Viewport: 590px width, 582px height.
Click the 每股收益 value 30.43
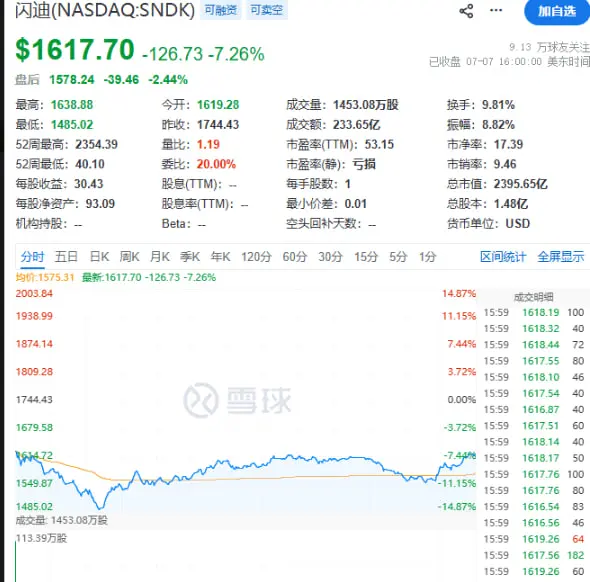click(x=89, y=184)
